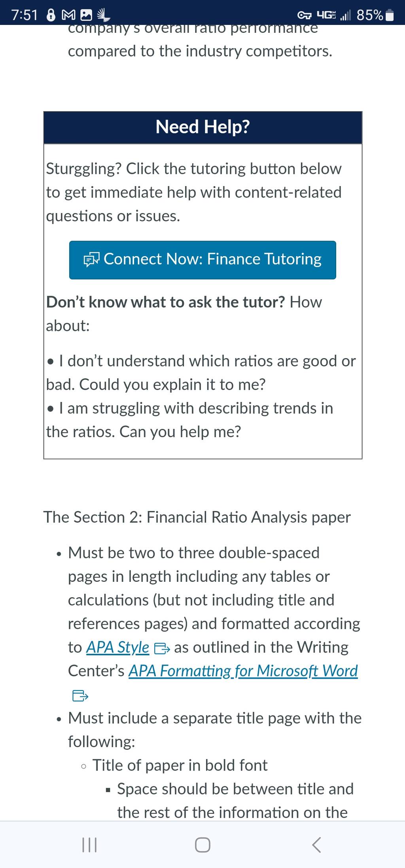
Task: Open the APA Formatting for Microsoft Word link
Action: pos(243,671)
